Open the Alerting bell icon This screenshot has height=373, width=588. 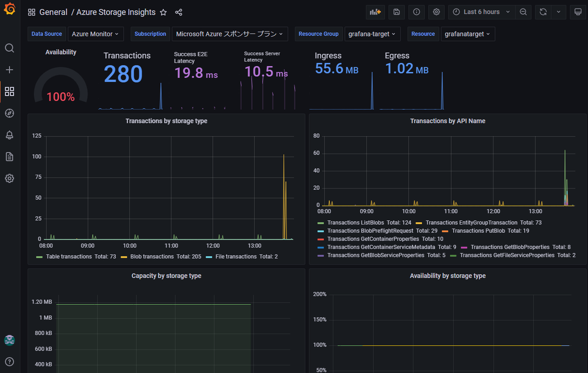(9, 135)
